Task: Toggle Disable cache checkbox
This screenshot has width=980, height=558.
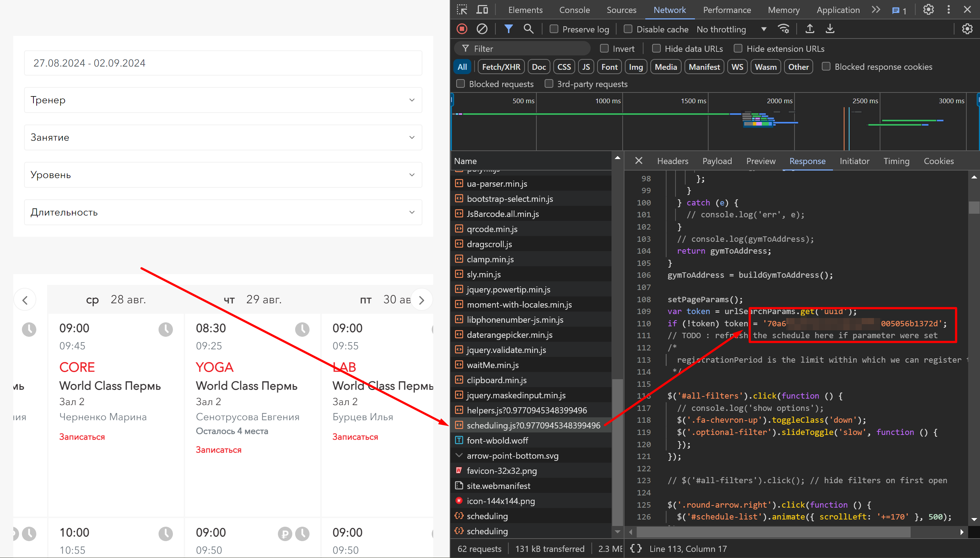Action: [627, 29]
